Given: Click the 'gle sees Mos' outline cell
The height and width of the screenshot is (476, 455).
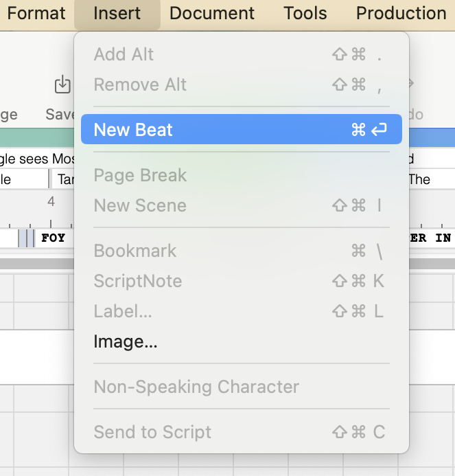Looking at the screenshot, I should (x=36, y=159).
